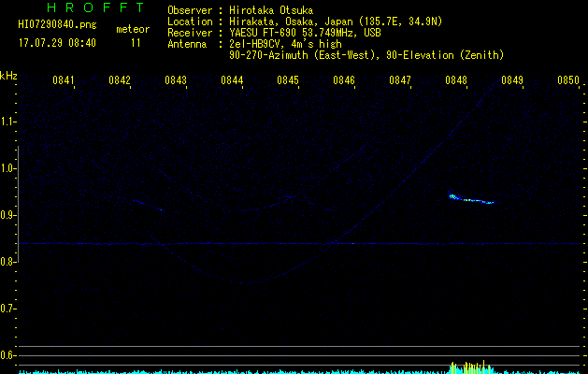Click time marker 0841
The image size is (588, 374).
tap(63, 80)
